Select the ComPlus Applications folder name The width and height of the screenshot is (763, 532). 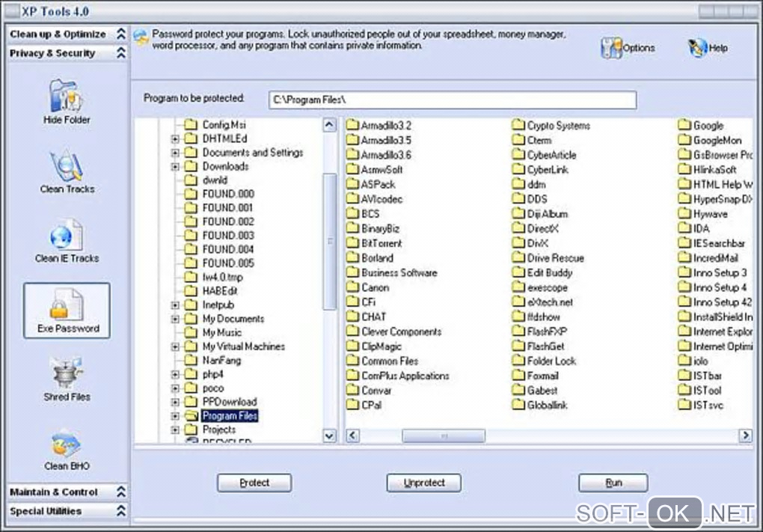point(405,376)
